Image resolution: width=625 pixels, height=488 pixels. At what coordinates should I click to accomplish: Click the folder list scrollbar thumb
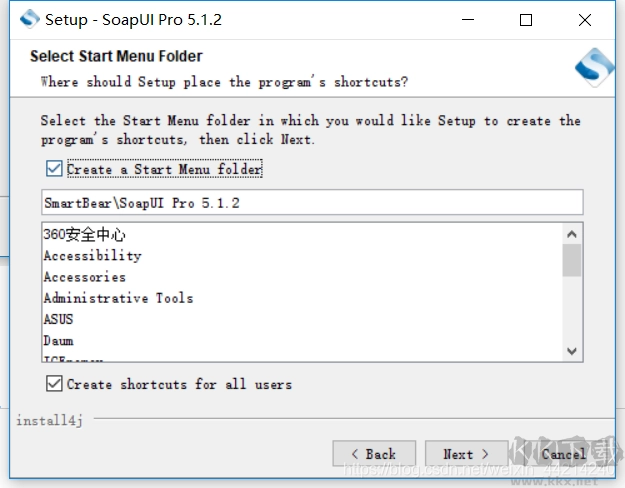click(572, 260)
